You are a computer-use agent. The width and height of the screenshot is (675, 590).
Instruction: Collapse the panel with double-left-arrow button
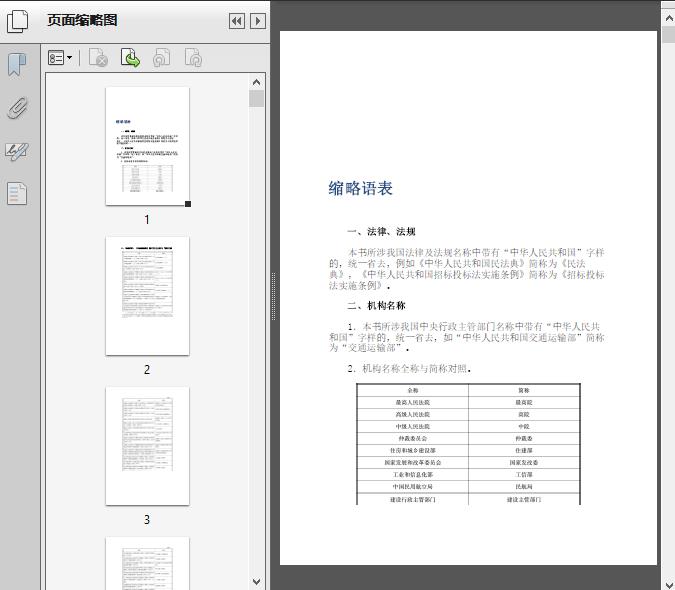click(x=237, y=21)
